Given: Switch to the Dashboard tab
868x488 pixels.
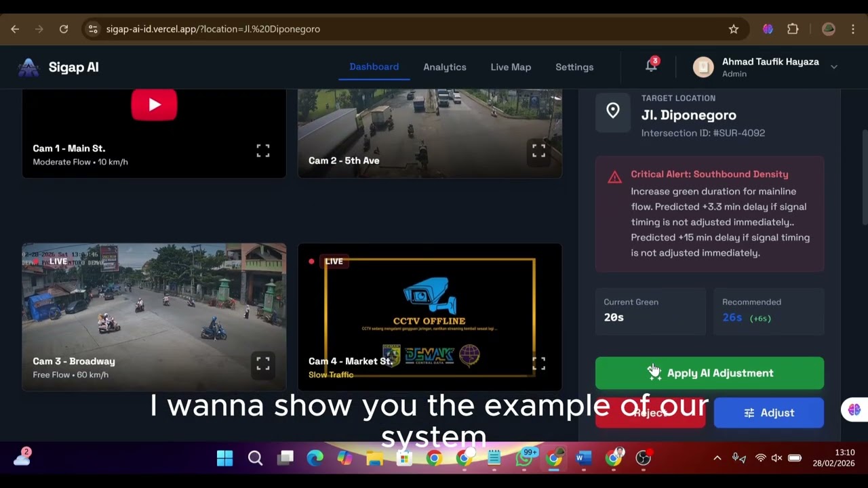Looking at the screenshot, I should point(374,66).
